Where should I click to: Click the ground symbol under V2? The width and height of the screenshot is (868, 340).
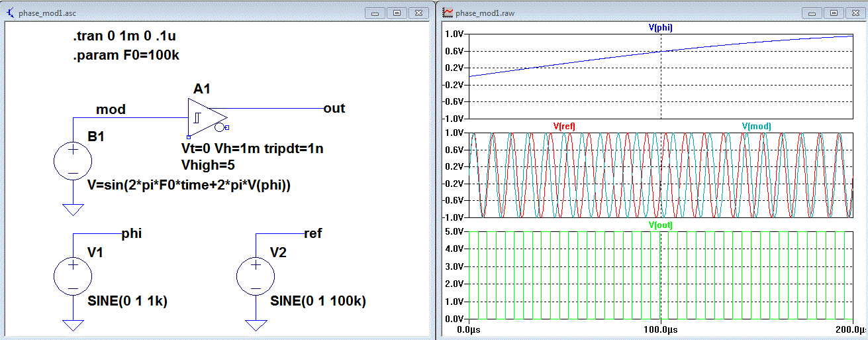[x=255, y=325]
